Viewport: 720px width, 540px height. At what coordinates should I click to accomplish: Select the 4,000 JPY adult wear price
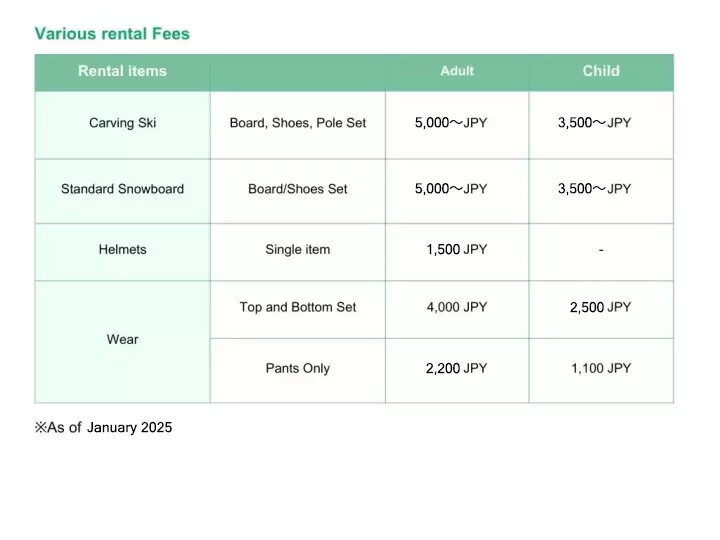tap(457, 307)
